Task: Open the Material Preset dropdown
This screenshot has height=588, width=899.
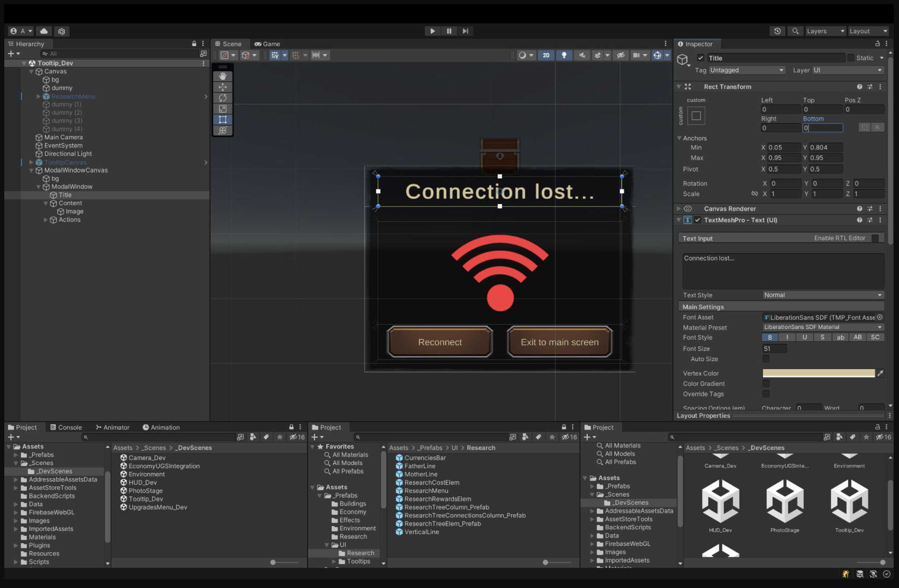Action: coord(823,327)
